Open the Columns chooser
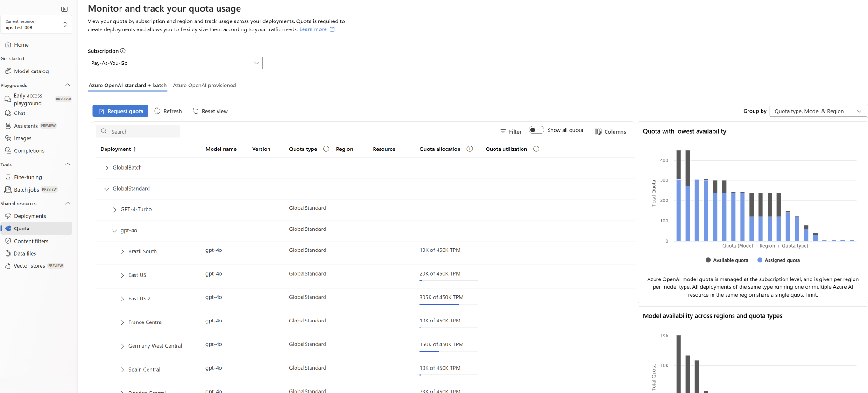The height and width of the screenshot is (393, 868). point(610,132)
